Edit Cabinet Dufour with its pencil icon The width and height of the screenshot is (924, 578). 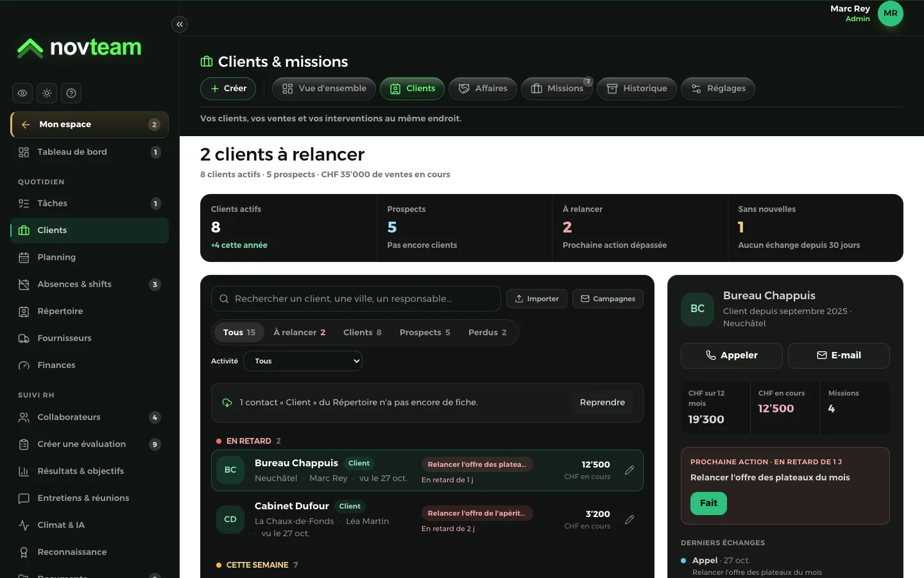click(x=629, y=520)
